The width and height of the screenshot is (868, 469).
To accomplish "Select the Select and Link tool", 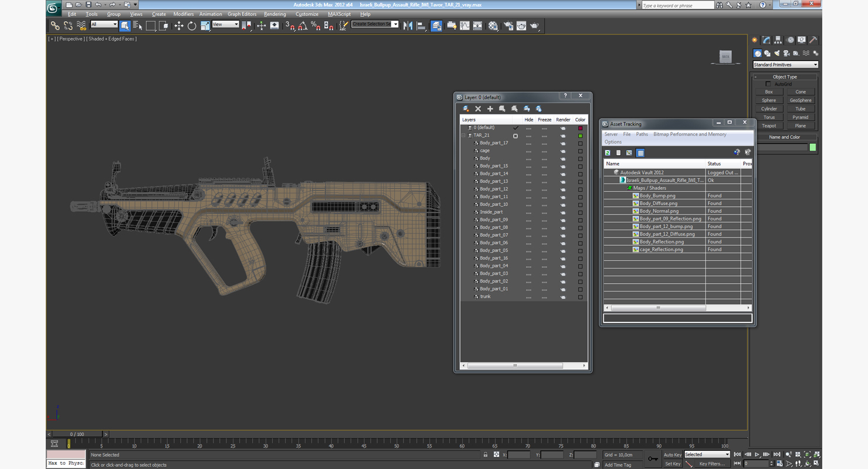I will pos(55,26).
